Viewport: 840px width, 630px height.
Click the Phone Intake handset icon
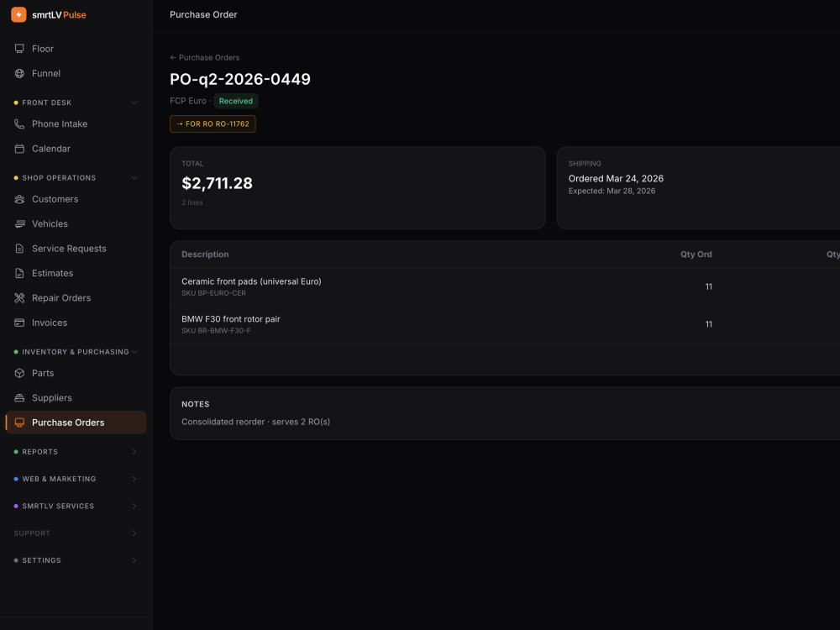pyautogui.click(x=19, y=123)
